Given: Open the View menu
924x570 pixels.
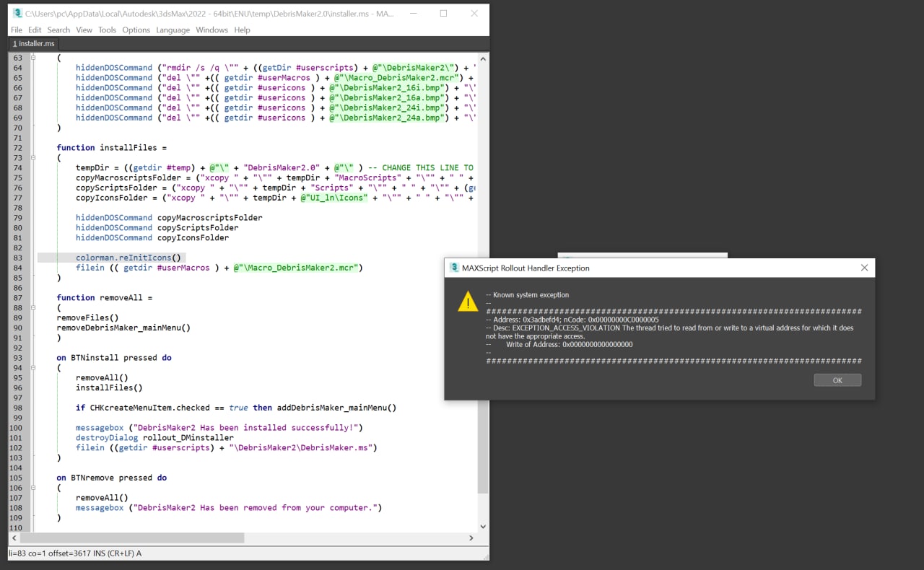Looking at the screenshot, I should pos(84,30).
